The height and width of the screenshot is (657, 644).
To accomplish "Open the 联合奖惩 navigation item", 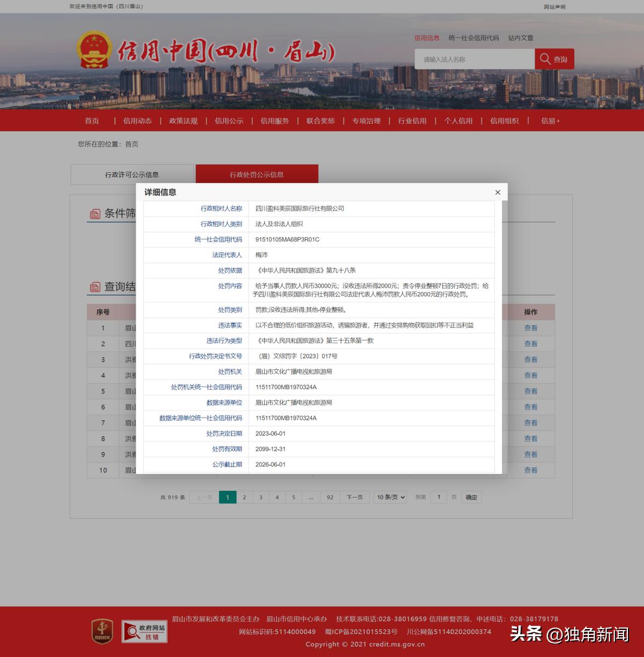I will click(320, 121).
